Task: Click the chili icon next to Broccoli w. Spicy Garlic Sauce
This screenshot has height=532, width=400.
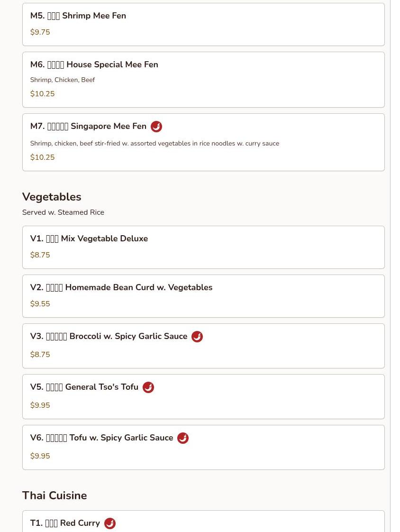Action: (x=197, y=337)
